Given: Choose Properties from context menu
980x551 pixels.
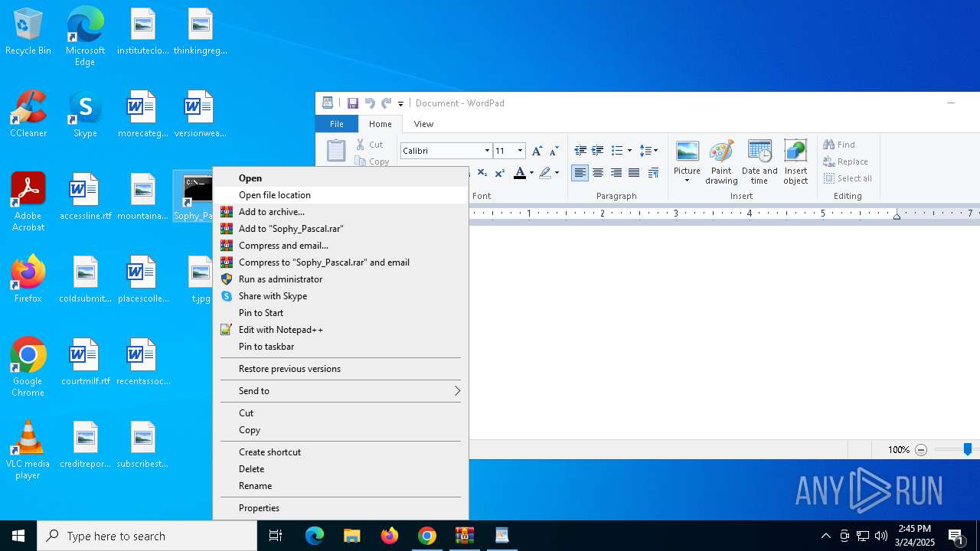Looking at the screenshot, I should click(341, 508).
